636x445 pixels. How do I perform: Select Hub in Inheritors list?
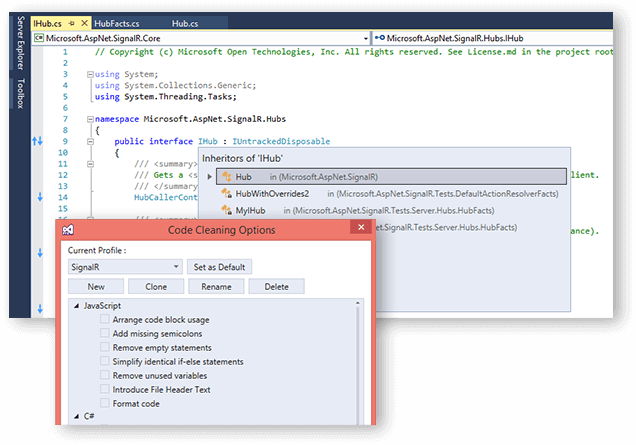click(x=391, y=176)
